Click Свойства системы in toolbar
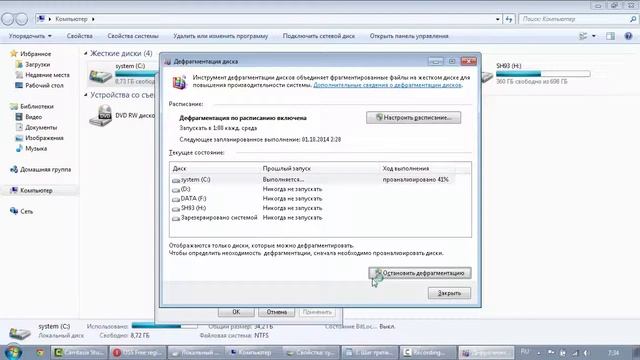 tap(133, 36)
